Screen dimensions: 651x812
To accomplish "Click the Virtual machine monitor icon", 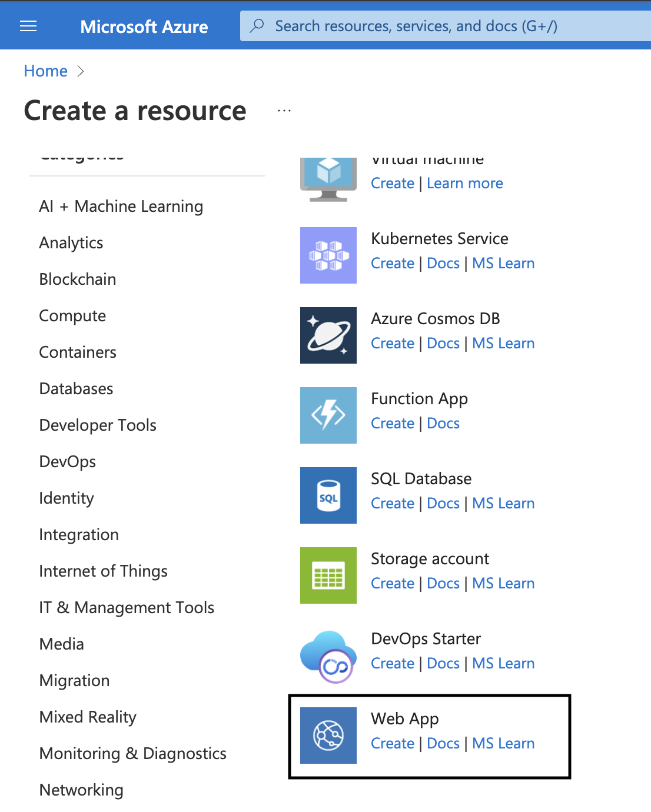I will point(328,179).
